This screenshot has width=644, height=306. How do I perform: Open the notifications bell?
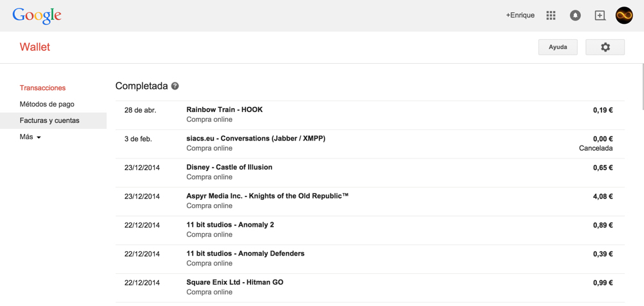point(575,15)
